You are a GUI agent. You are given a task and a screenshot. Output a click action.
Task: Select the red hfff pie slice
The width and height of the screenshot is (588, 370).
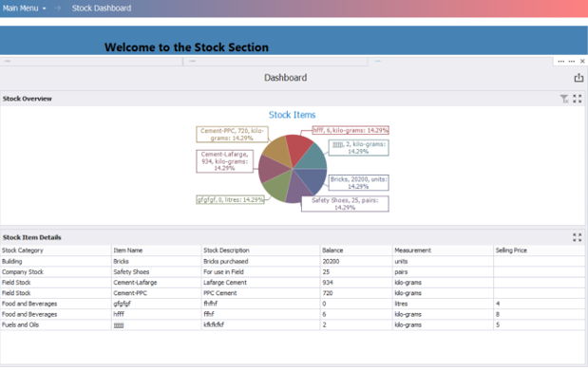298,147
